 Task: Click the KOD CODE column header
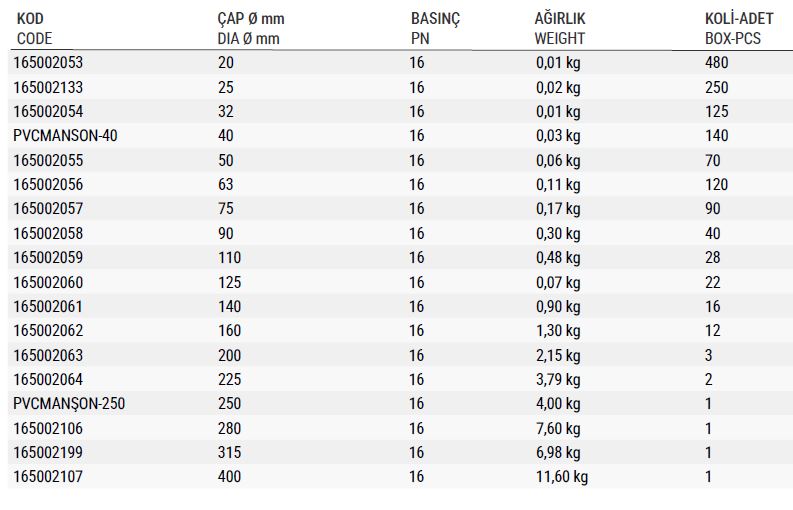34,28
